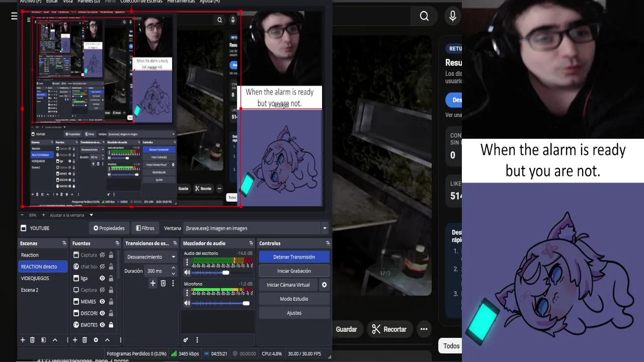Screen dimensions: 644x362
Task: Hide the EMOTES source
Action: tap(102, 325)
